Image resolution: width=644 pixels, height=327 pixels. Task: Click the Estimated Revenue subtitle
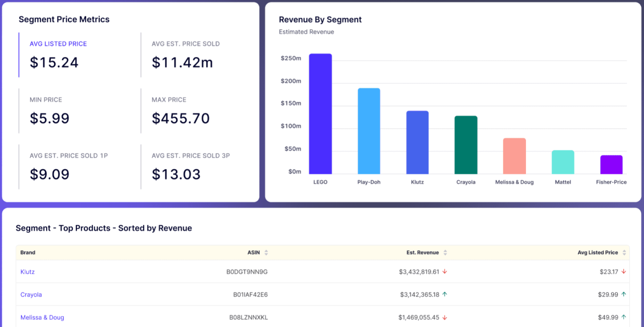coord(307,32)
